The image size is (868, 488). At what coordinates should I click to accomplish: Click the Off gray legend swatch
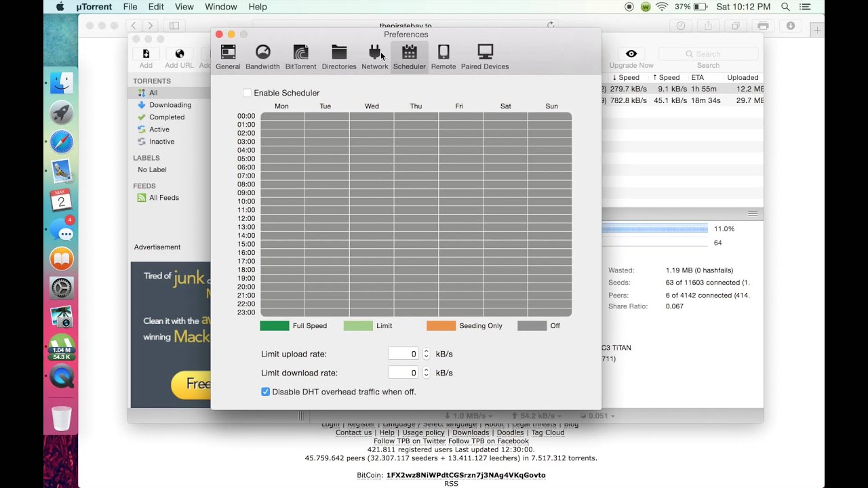532,326
